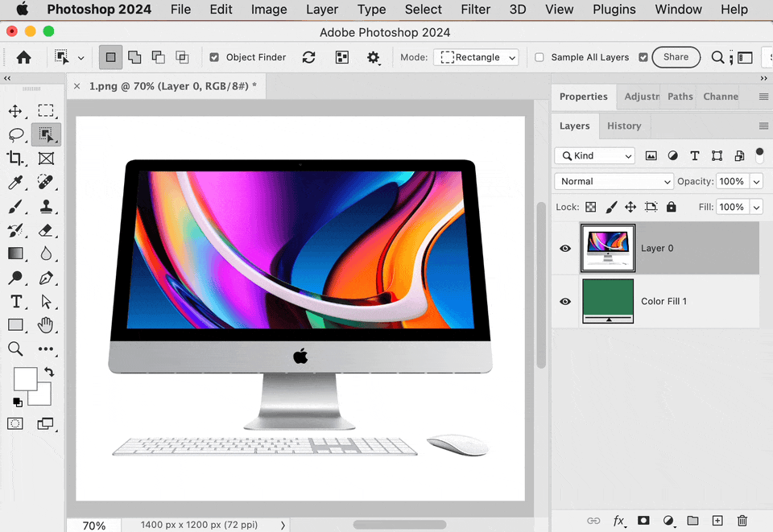Choose Add to Selection mode
This screenshot has height=532, width=773.
click(134, 57)
